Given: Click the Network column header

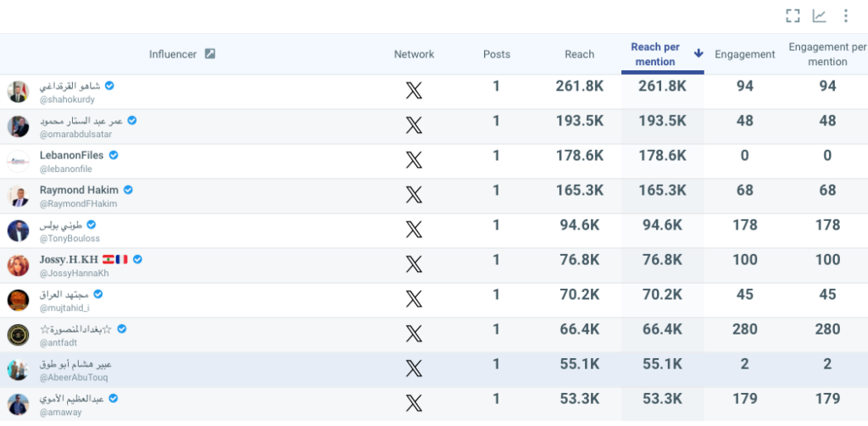Looking at the screenshot, I should [414, 54].
